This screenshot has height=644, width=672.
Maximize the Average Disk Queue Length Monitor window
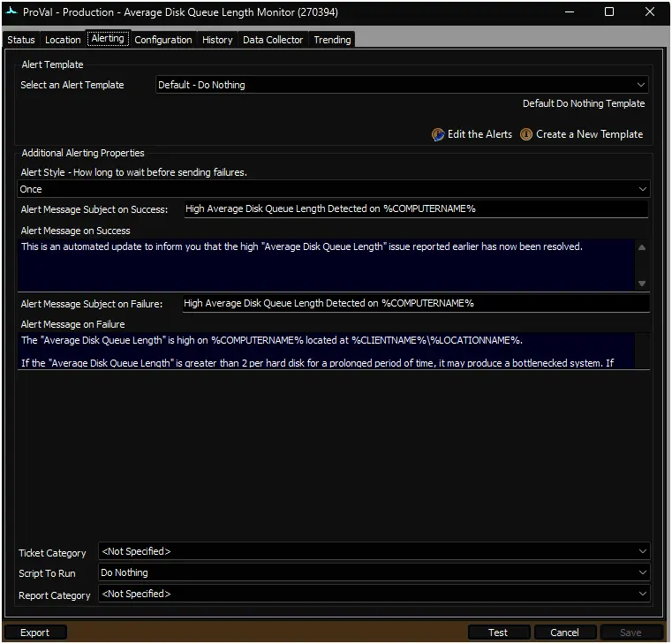609,11
